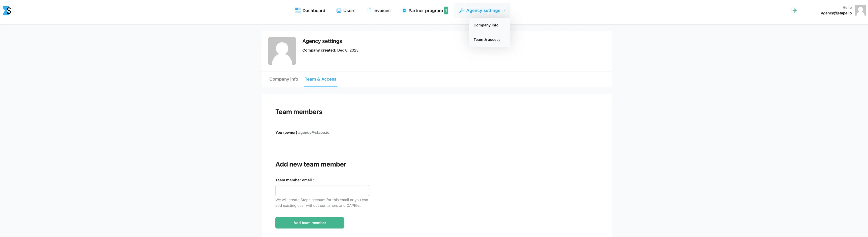Image resolution: width=868 pixels, height=237 pixels.
Task: Click the Add team member button
Action: pyautogui.click(x=310, y=223)
